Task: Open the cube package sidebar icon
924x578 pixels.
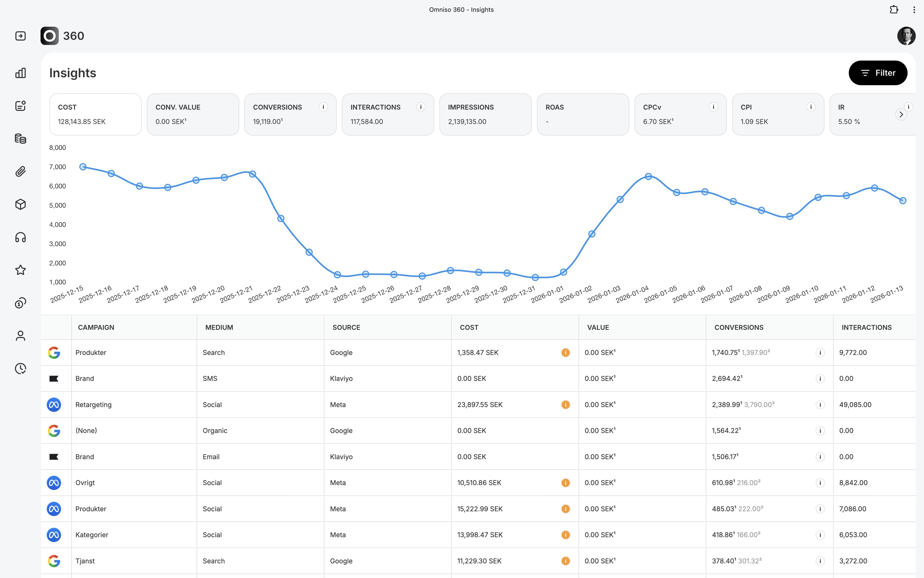Action: [21, 204]
